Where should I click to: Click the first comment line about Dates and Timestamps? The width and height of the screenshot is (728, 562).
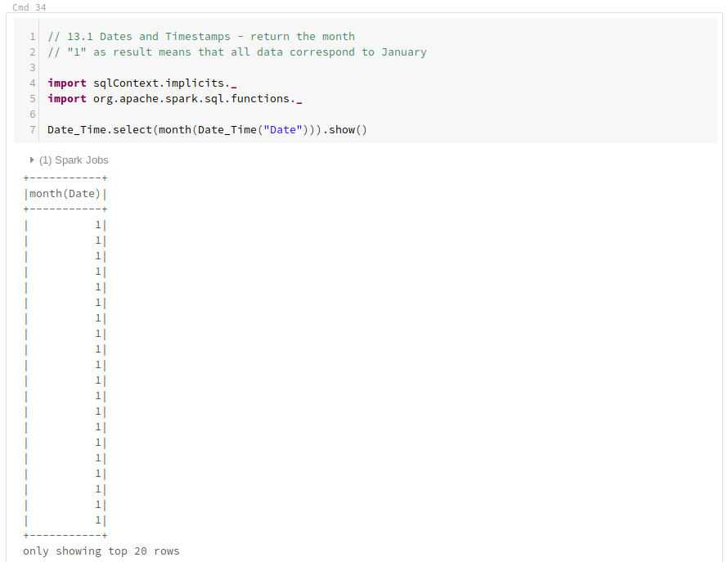pyautogui.click(x=200, y=36)
